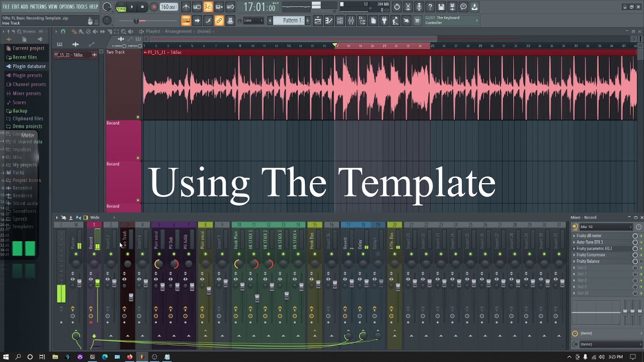Click the Main vocal pan knob
The image size is (644, 362).
pos(158,264)
